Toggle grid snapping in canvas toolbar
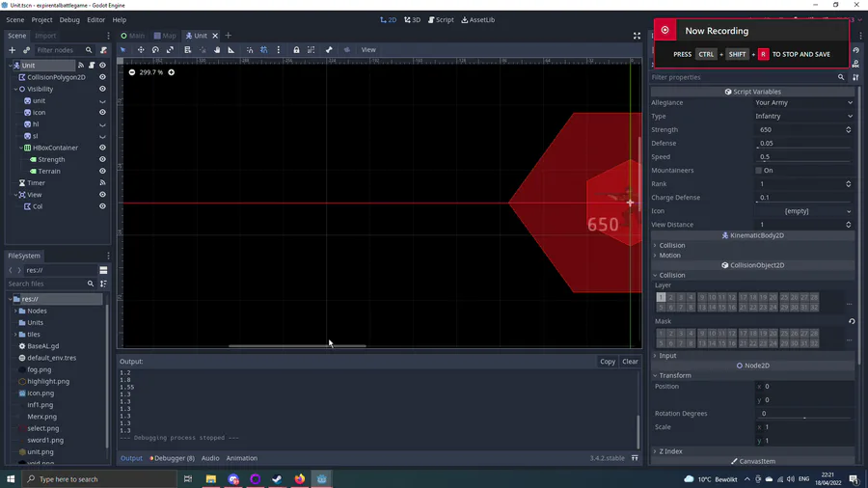868x488 pixels. click(264, 50)
